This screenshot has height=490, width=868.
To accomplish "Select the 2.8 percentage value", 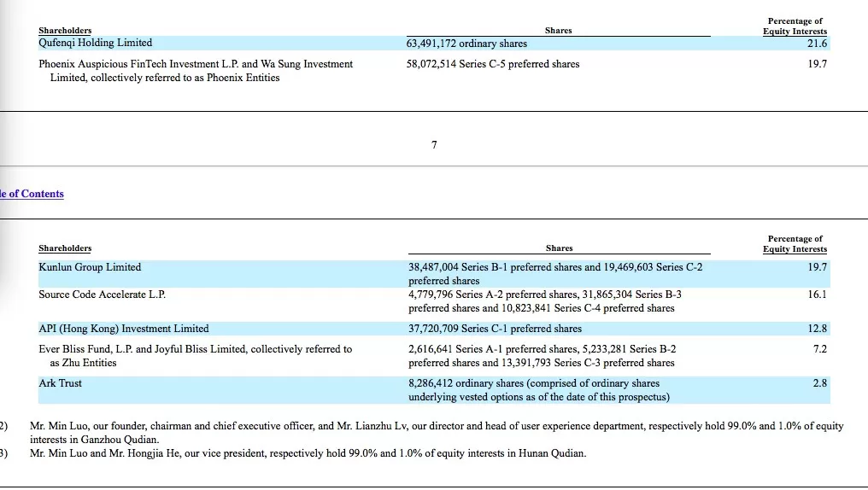I will pyautogui.click(x=819, y=383).
